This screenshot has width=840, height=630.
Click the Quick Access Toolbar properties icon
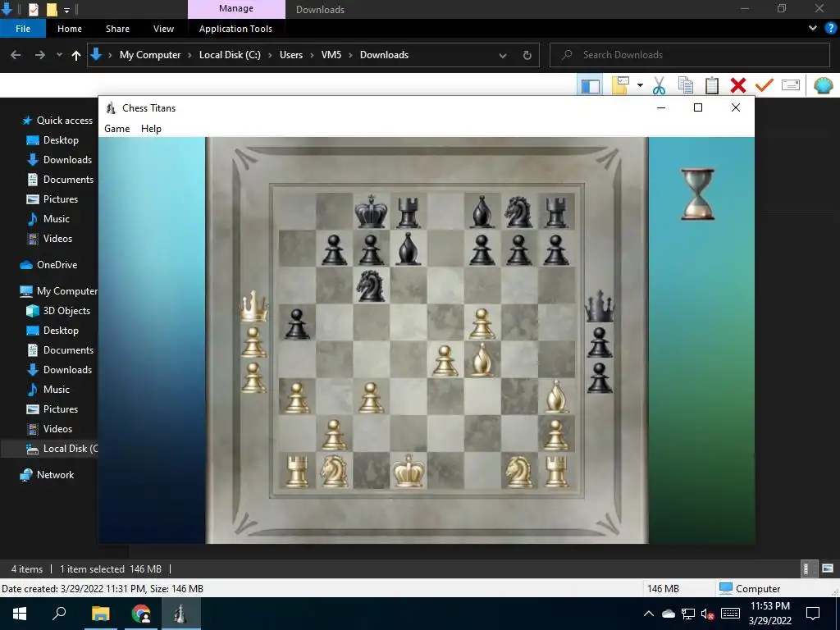(x=33, y=9)
